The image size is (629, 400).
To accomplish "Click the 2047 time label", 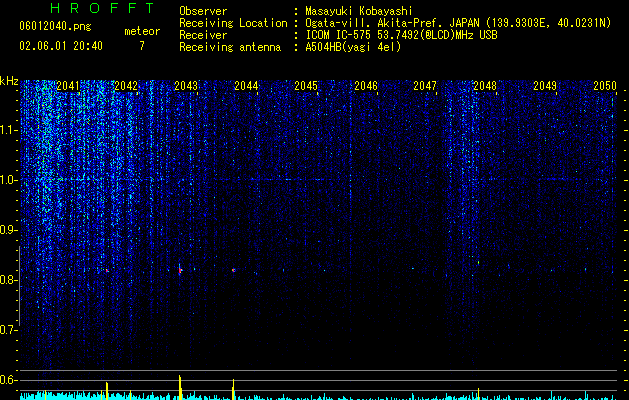I will (x=425, y=86).
